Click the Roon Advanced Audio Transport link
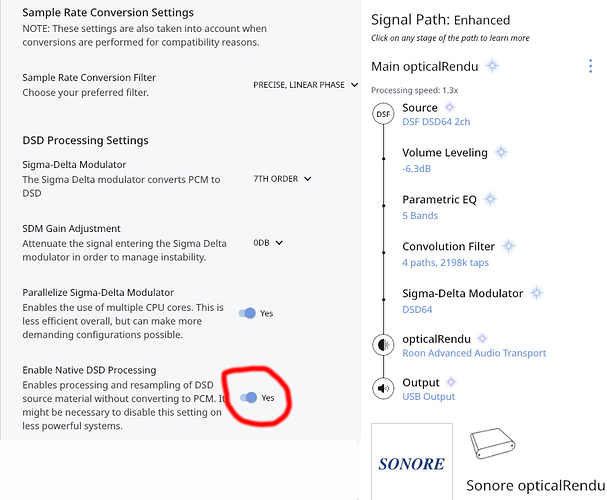The width and height of the screenshot is (607, 500). point(474,353)
